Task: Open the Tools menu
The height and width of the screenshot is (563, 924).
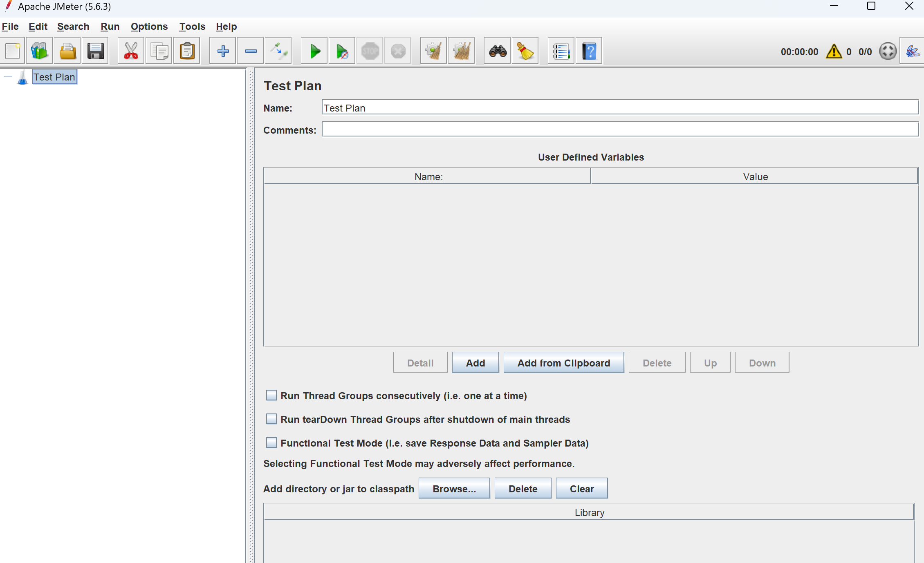Action: point(192,27)
